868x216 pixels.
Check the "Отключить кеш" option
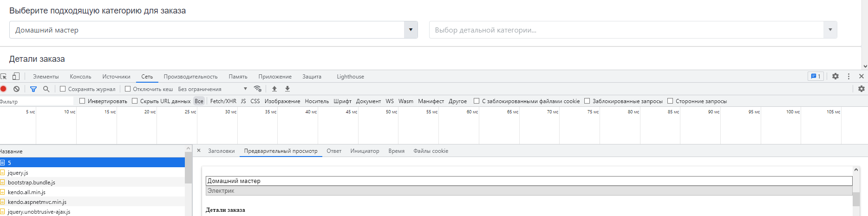click(128, 89)
